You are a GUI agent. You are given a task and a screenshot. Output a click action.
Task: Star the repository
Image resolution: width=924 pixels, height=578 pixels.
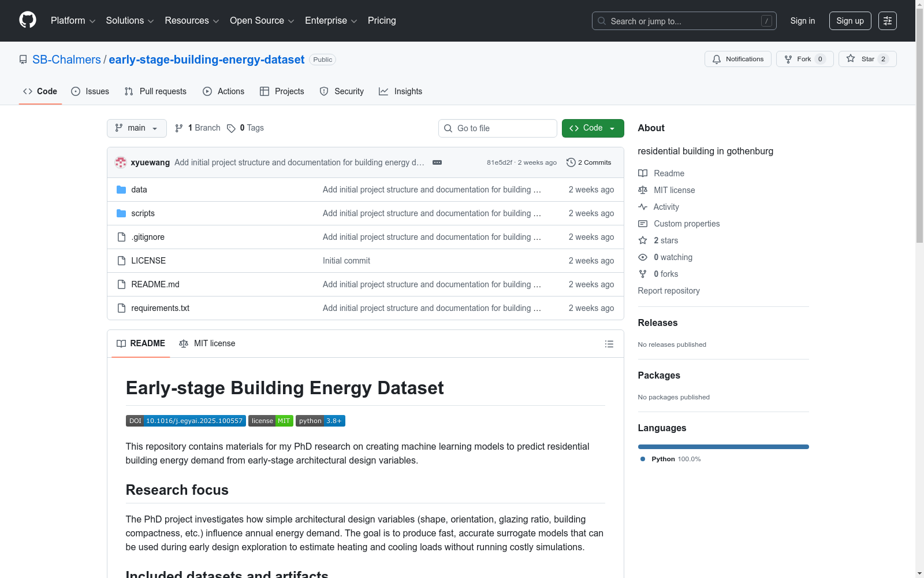click(867, 59)
